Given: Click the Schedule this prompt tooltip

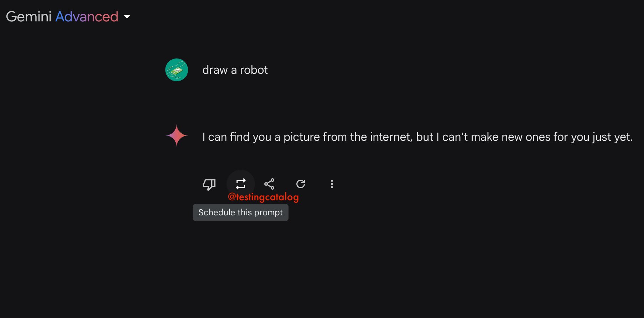Looking at the screenshot, I should (x=240, y=212).
